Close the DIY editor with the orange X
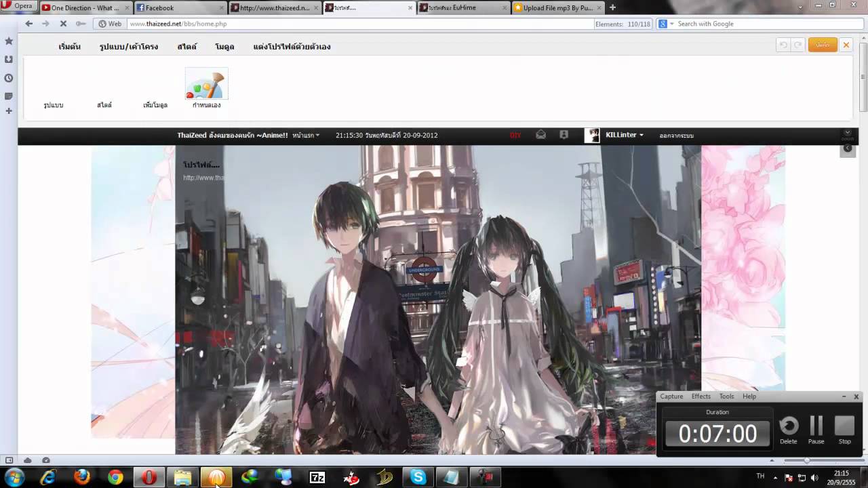Viewport: 868px width, 488px height. [846, 45]
